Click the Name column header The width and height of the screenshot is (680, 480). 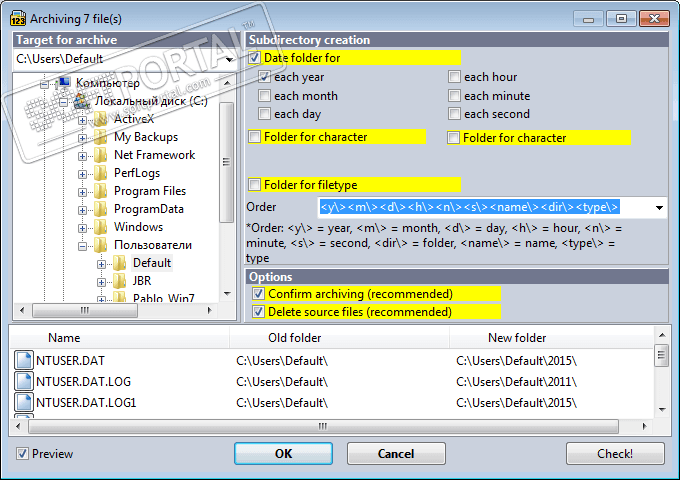coord(119,338)
